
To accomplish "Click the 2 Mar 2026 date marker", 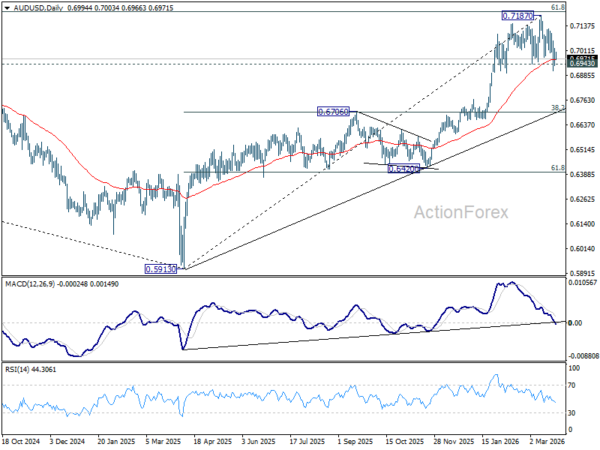I will pos(547,441).
